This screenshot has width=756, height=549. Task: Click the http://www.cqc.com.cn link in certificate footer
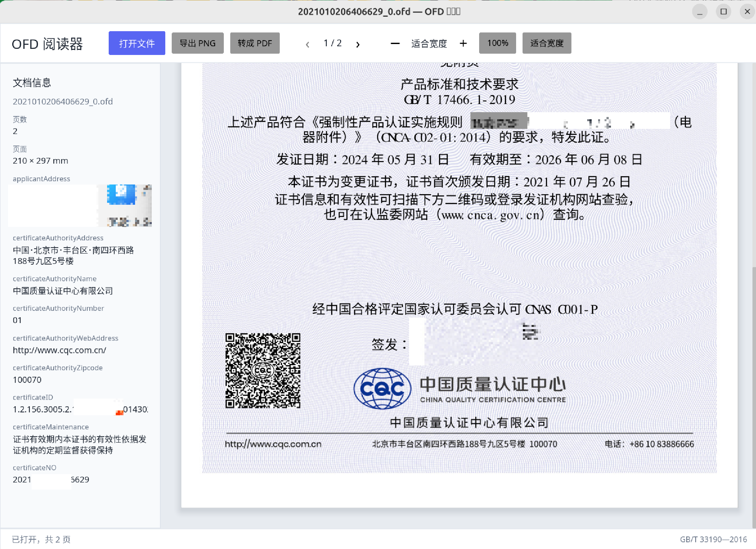(273, 444)
